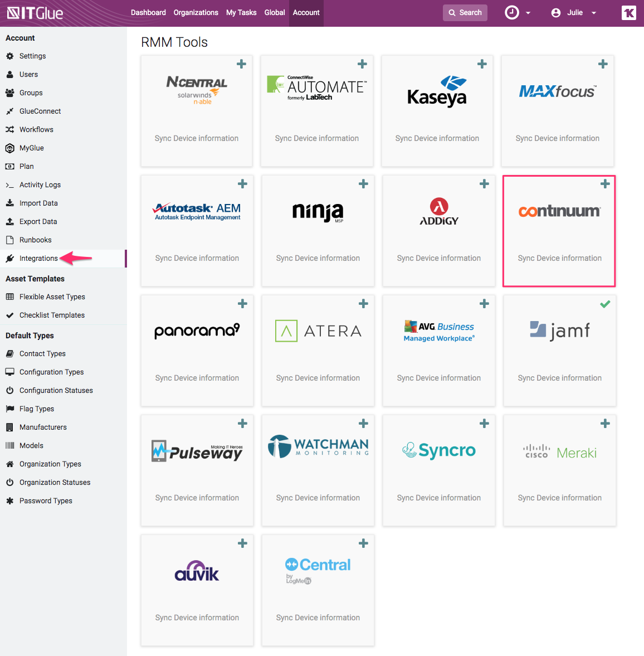
Task: Go to Export Data in sidebar
Action: [x=63, y=222]
